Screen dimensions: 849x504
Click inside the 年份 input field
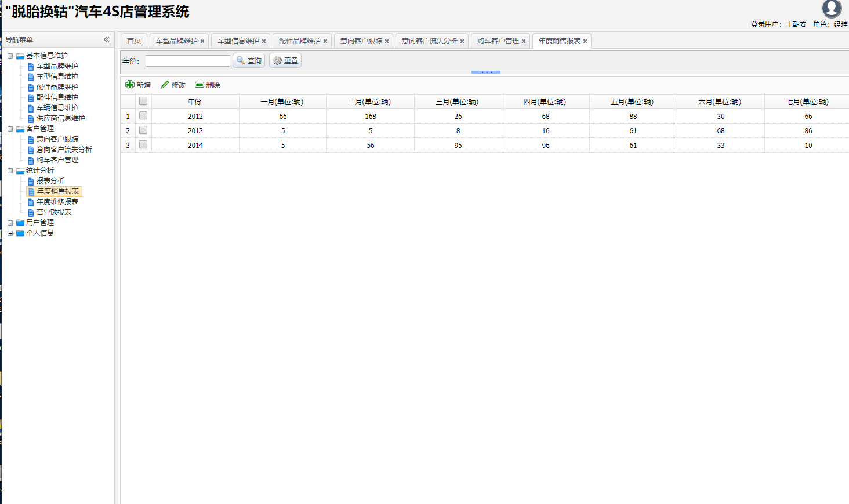pos(187,60)
